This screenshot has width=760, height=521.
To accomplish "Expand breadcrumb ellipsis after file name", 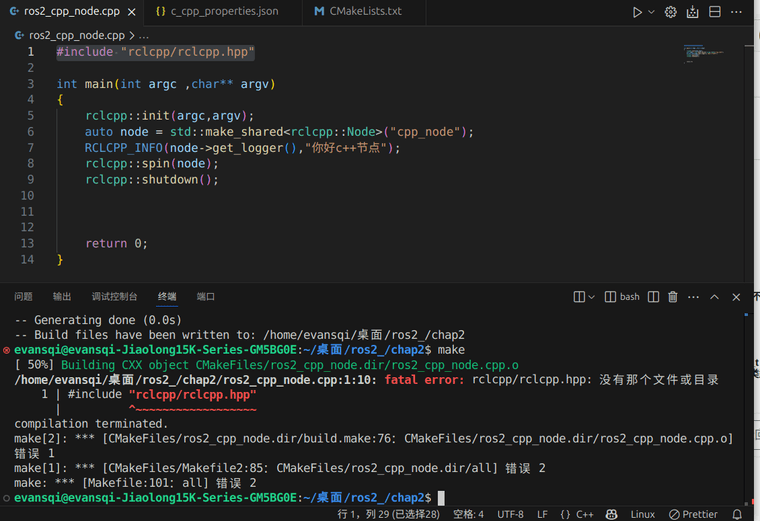I will pyautogui.click(x=143, y=36).
